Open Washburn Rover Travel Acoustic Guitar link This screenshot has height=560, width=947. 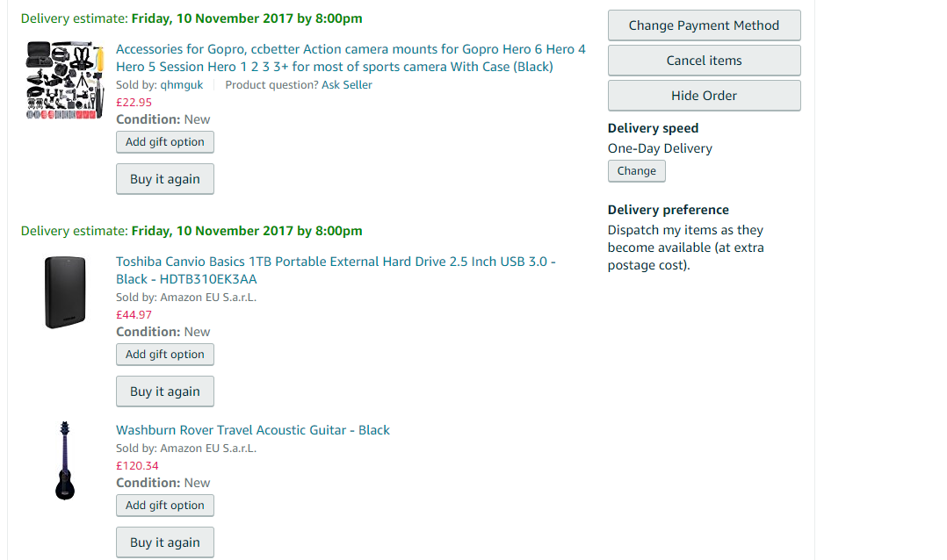(253, 430)
